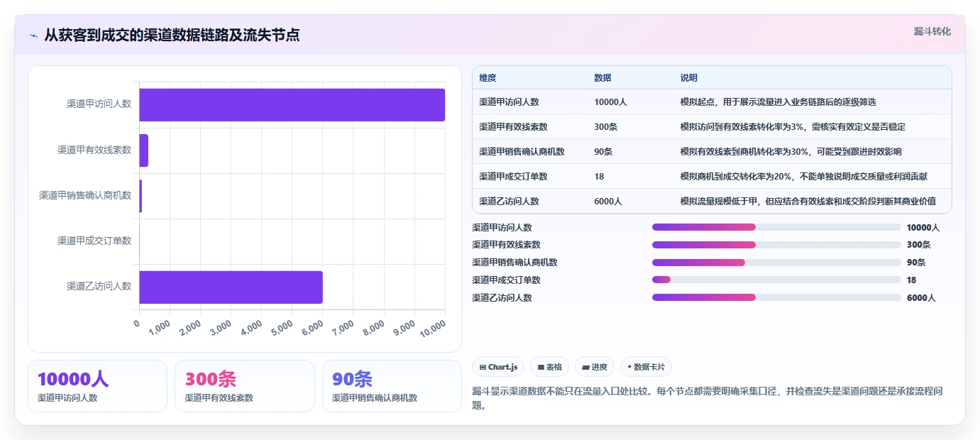The image size is (980, 440).
Task: Click the 渠道乙访问人数 progress bar
Action: click(776, 298)
